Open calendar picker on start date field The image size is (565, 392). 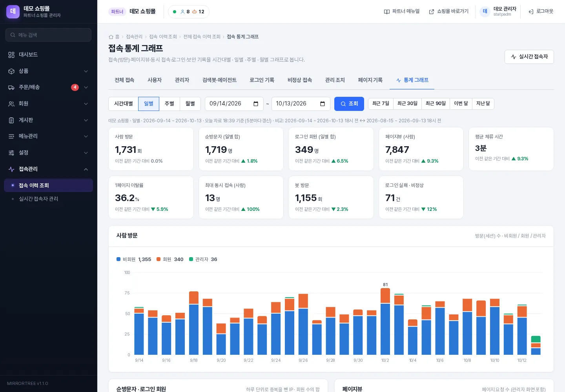(x=256, y=104)
